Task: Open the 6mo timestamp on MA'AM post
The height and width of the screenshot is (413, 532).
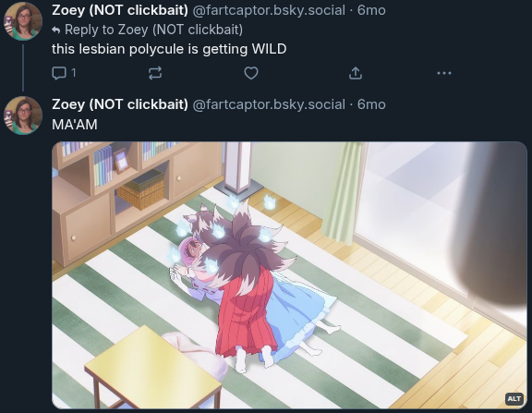Action: (x=371, y=104)
